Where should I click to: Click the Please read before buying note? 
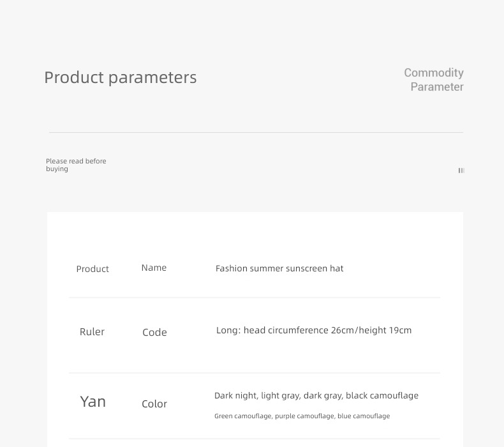pyautogui.click(x=76, y=165)
